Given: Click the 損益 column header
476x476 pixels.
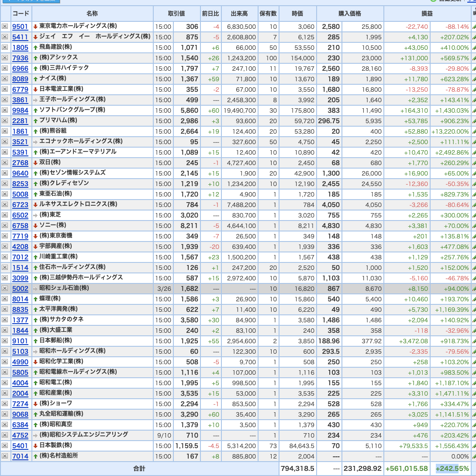Looking at the screenshot, I should [427, 14].
